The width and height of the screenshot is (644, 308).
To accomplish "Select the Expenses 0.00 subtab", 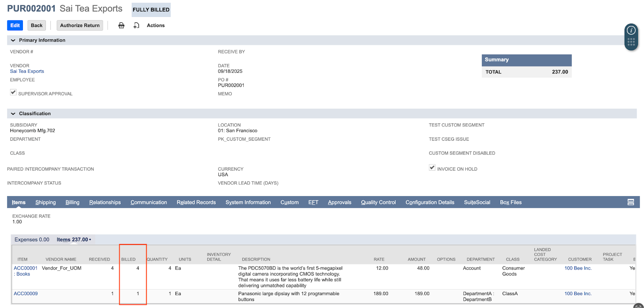I will tap(32, 240).
